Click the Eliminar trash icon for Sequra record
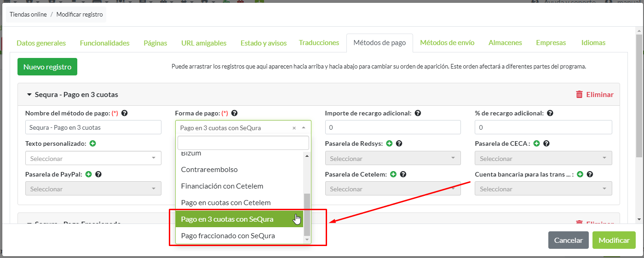 click(579, 94)
